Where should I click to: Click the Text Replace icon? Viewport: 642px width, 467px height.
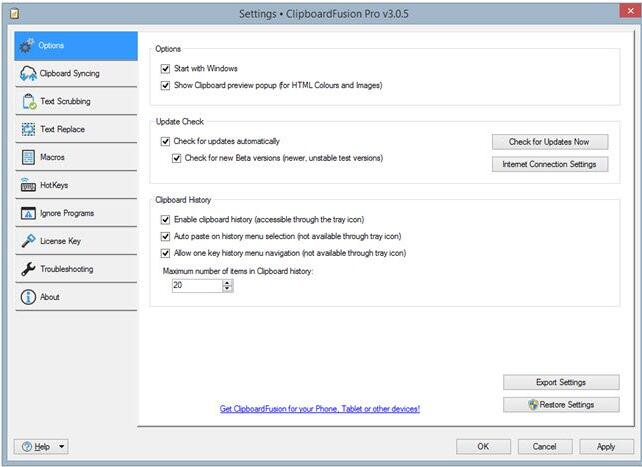[x=28, y=129]
